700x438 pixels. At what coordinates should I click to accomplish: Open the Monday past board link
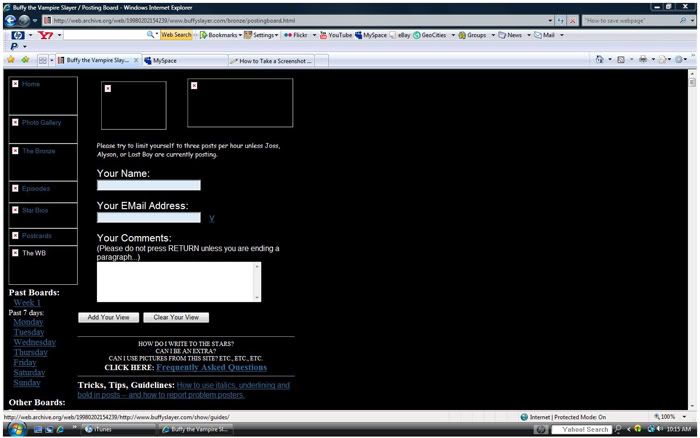(28, 322)
